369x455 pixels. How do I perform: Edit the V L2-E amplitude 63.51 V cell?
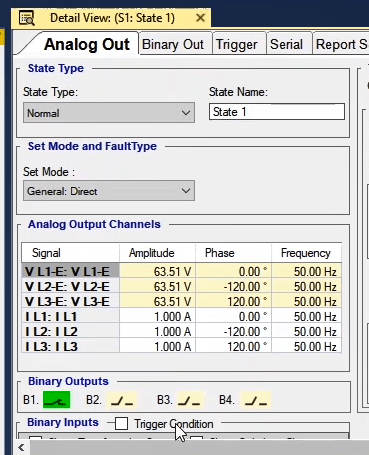(158, 287)
